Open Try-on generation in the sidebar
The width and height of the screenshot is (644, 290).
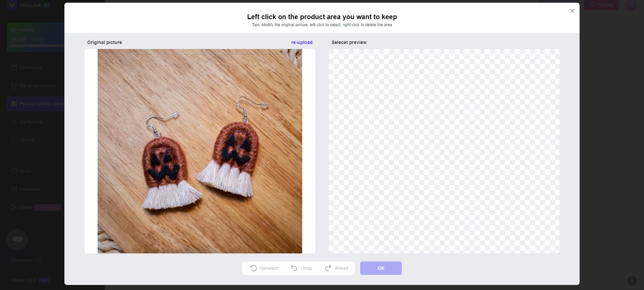point(34,86)
